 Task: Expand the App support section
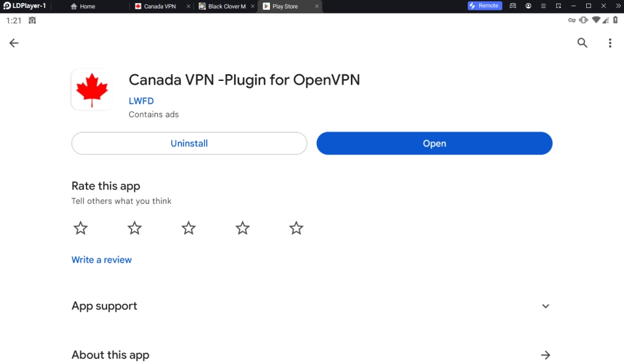[545, 306]
